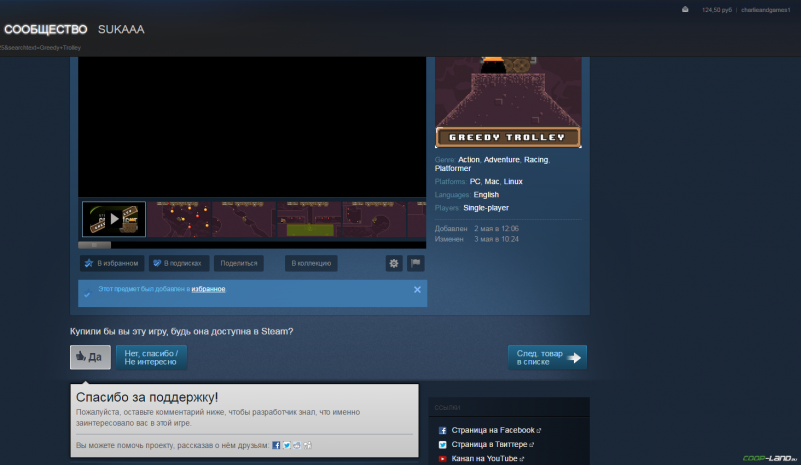Click the 'Поделиться' share button

239,263
